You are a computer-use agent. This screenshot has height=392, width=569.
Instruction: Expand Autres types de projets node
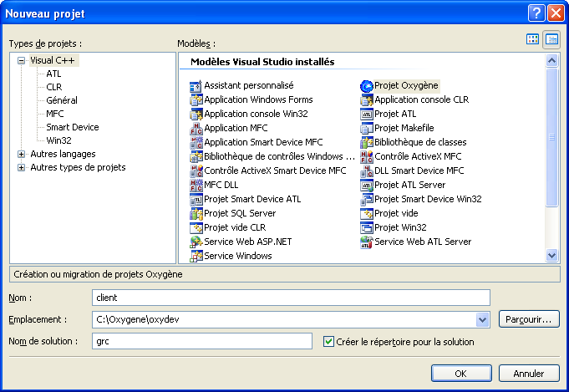pyautogui.click(x=22, y=168)
